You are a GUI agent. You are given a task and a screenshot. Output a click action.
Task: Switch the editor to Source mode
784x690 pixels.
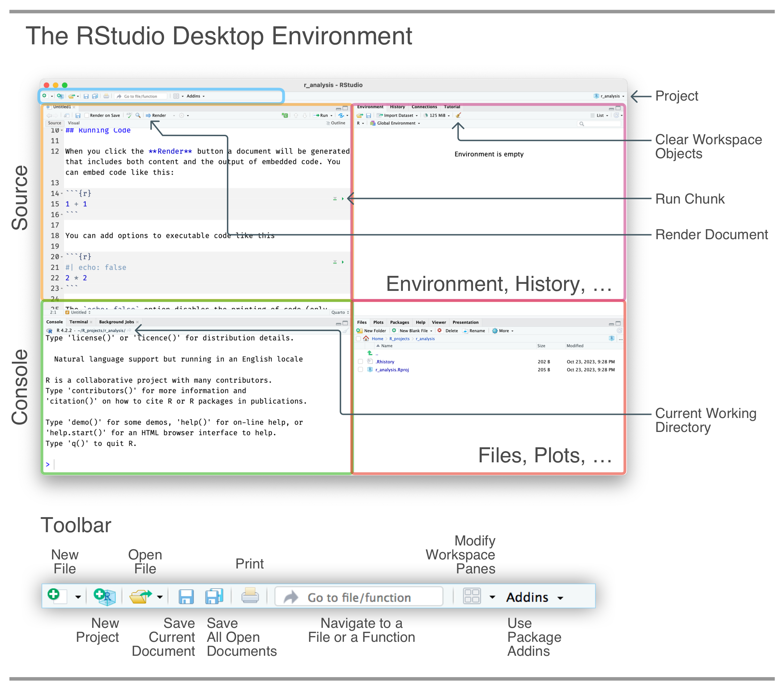tap(54, 123)
